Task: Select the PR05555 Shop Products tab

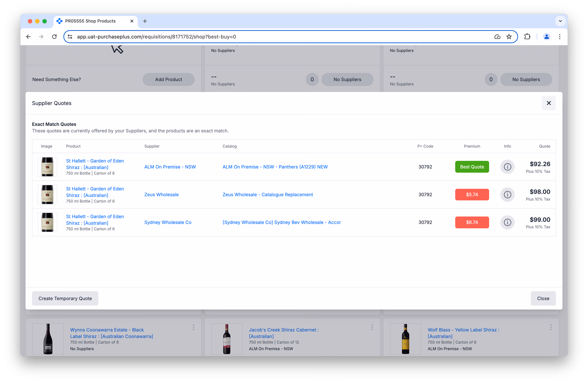Action: pyautogui.click(x=95, y=21)
